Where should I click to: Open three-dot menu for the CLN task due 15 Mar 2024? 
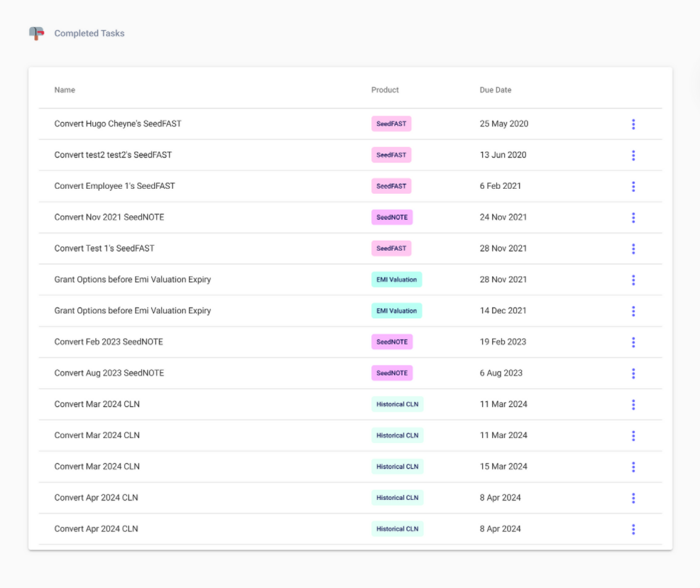633,467
